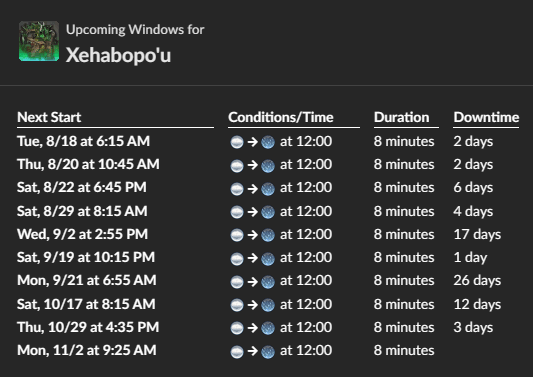Image resolution: width=533 pixels, height=377 pixels.
Task: Click the fog weather icon in the Tue 8/18 row
Action: 237,142
